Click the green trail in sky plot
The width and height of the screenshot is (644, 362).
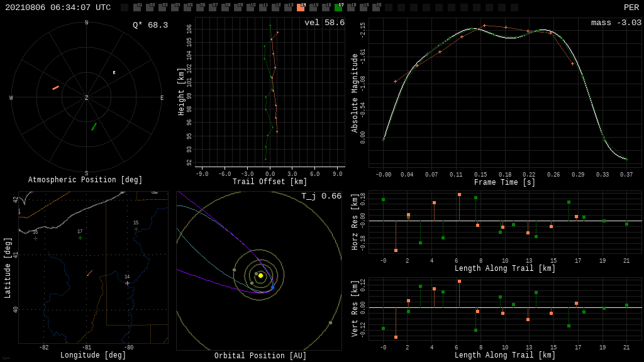pyautogui.click(x=94, y=127)
